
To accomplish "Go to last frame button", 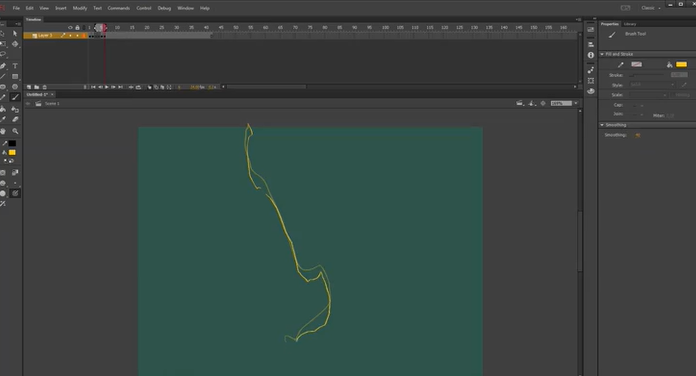I will (x=120, y=87).
